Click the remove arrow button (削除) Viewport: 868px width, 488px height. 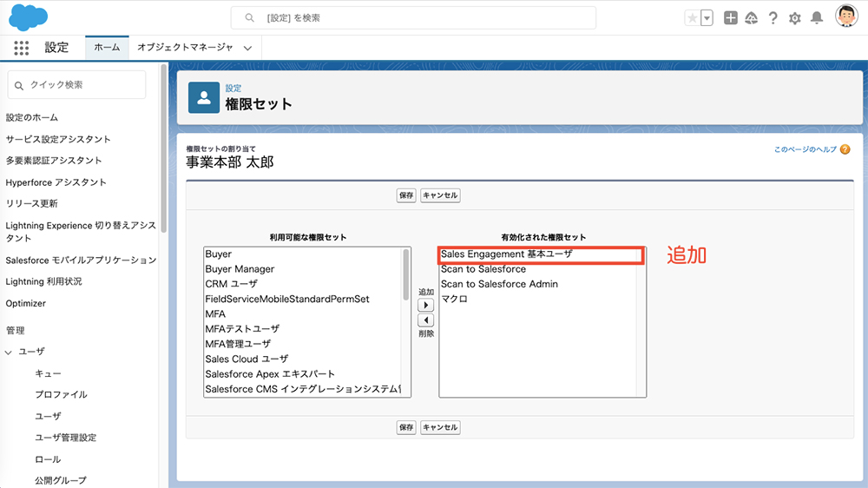(x=425, y=320)
